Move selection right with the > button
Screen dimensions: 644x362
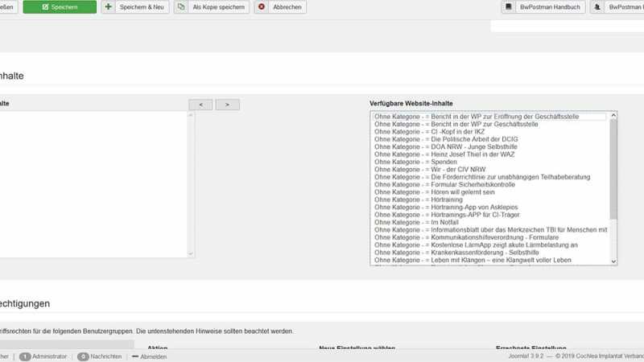click(x=227, y=105)
